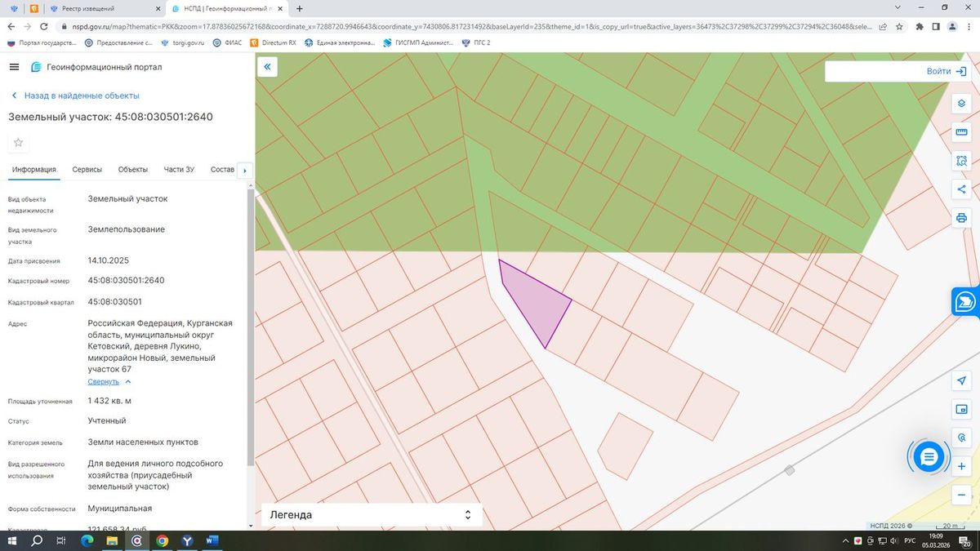The image size is (980, 551).
Task: Open the map layers tool
Action: coord(961,104)
